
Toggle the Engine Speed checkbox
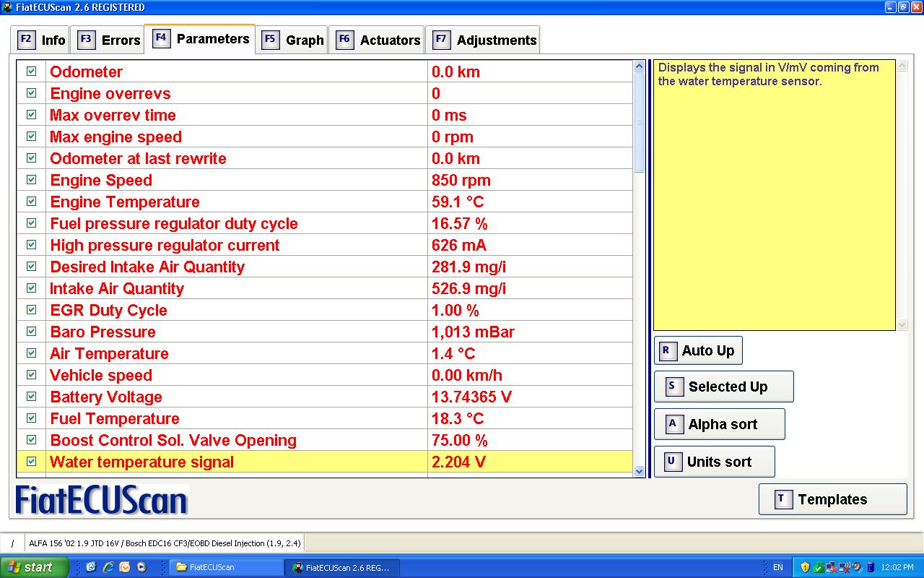coord(32,180)
